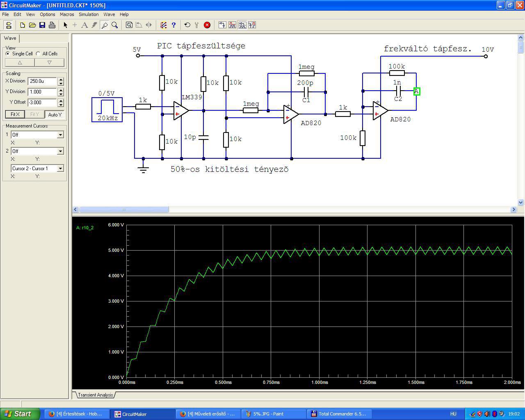Viewport: 525px width, 420px height.
Task: Select the Single Cell radio button
Action: click(x=8, y=54)
